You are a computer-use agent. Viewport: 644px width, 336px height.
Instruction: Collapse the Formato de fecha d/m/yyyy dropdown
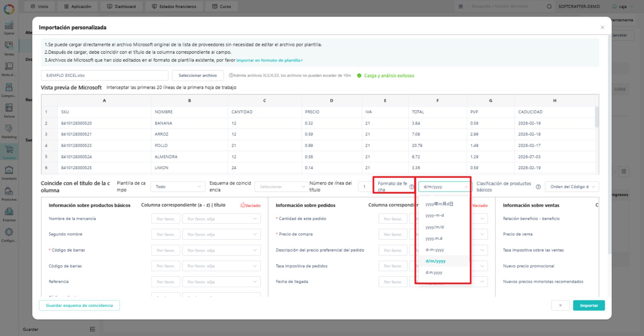coord(445,187)
